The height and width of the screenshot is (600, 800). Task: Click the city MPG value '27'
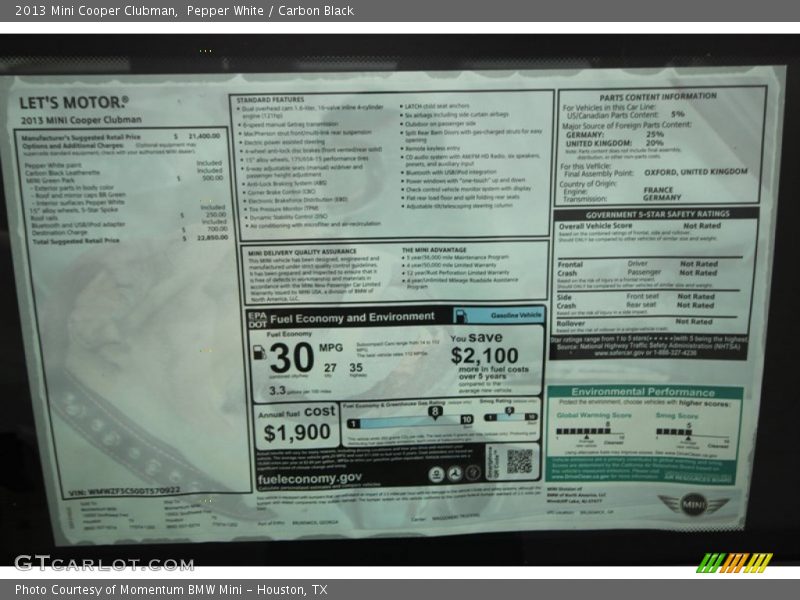click(x=330, y=367)
